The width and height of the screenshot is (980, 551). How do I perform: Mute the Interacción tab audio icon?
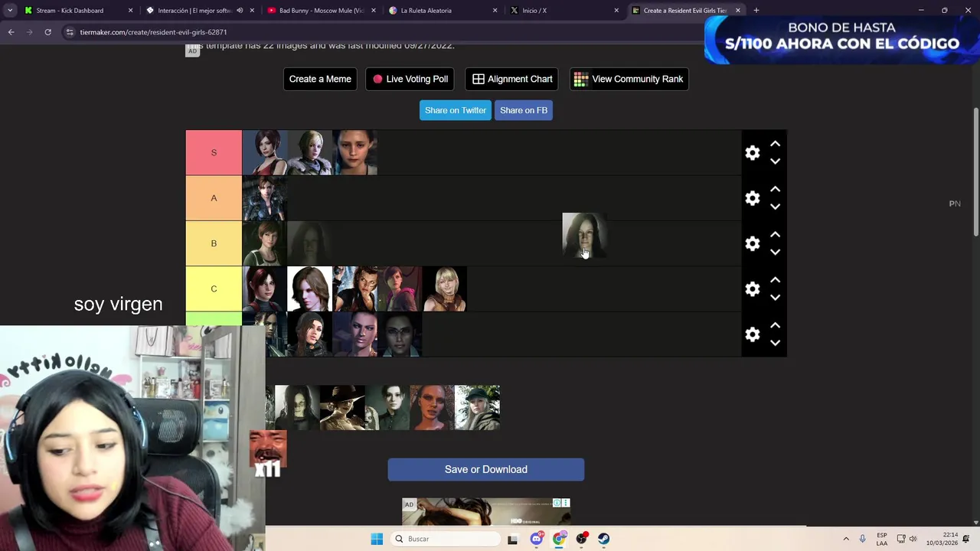coord(240,11)
